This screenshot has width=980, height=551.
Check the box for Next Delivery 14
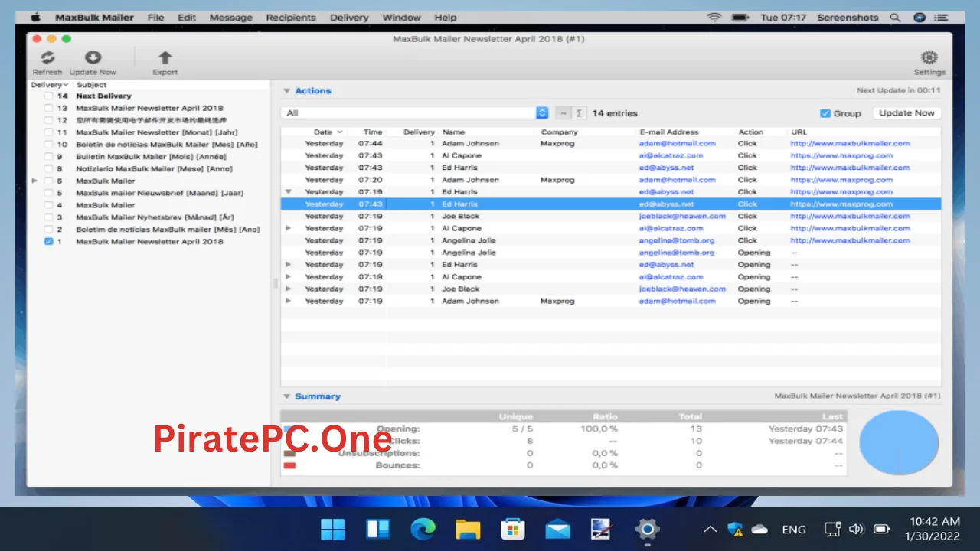pos(49,96)
